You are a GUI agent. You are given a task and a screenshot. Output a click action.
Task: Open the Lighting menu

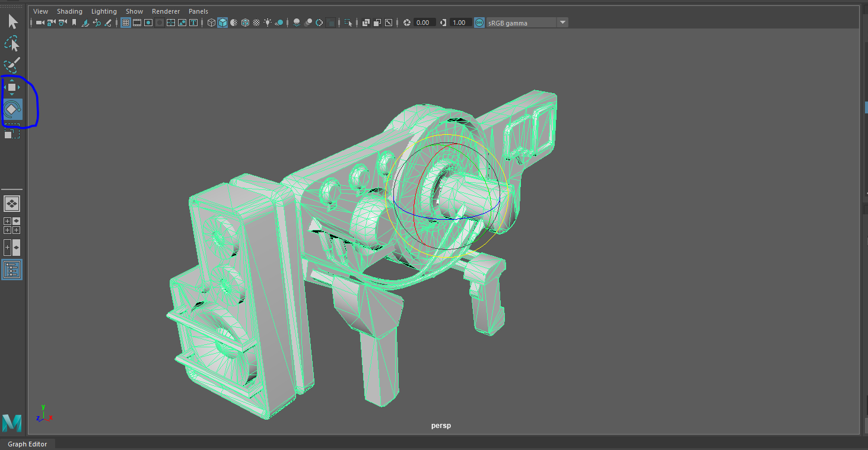point(104,11)
